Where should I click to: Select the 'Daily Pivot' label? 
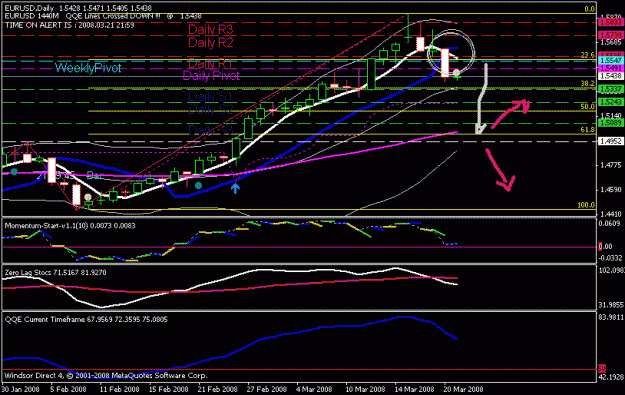point(211,75)
